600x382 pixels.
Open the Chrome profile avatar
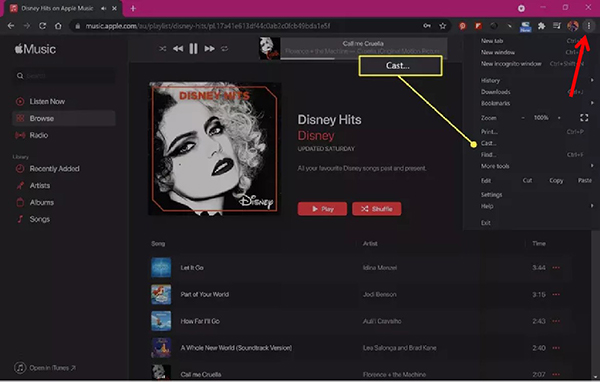573,26
